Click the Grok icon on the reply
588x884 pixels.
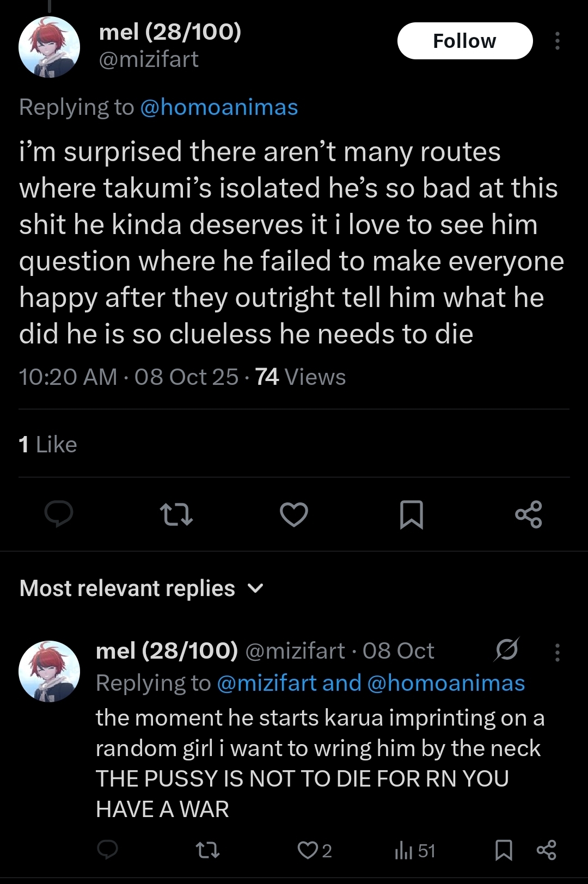coord(507,650)
